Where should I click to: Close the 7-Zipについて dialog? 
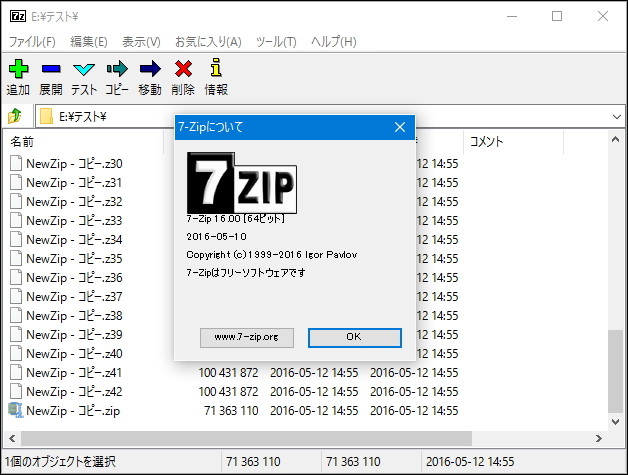(x=400, y=127)
